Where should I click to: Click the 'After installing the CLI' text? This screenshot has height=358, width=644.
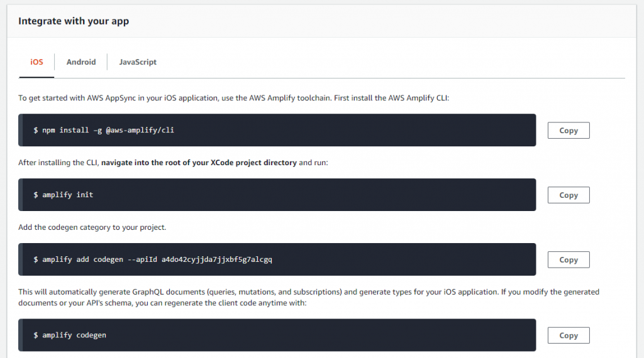point(58,163)
